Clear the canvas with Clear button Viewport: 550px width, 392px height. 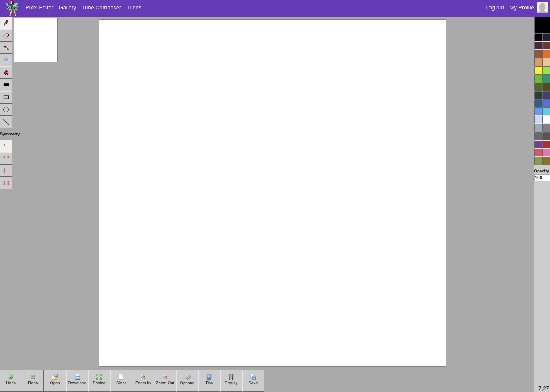pos(121,380)
